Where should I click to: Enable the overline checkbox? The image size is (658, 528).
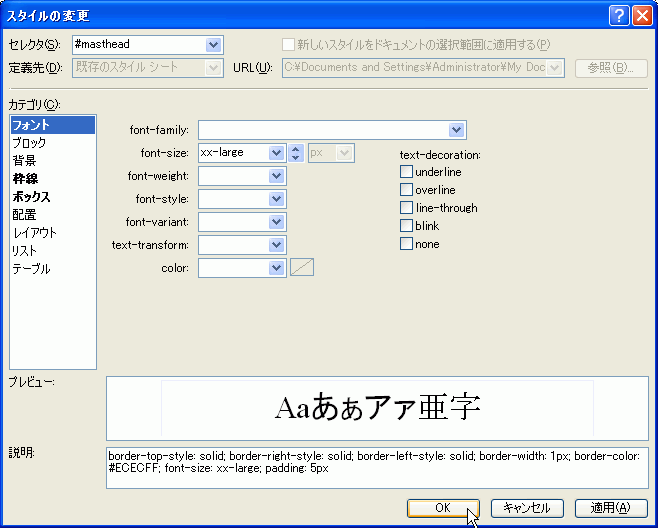point(406,190)
